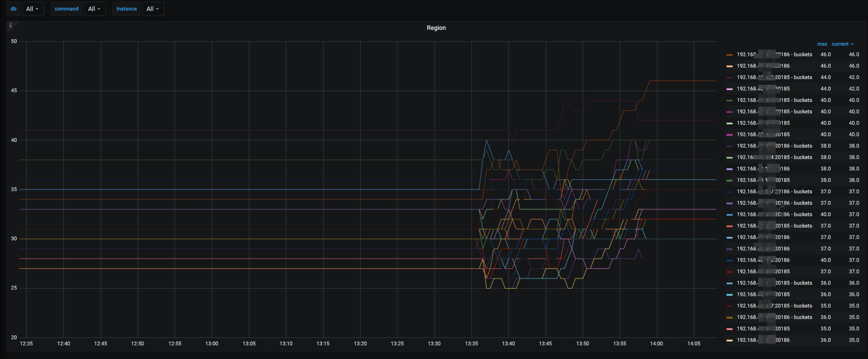868x359 pixels.
Task: Open the Instance variable All dropdown
Action: (x=153, y=9)
